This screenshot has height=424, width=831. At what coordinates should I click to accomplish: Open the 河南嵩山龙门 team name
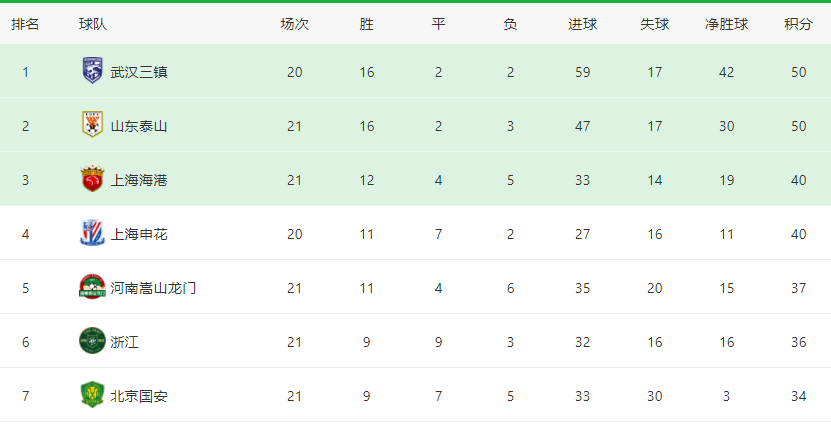click(x=153, y=288)
